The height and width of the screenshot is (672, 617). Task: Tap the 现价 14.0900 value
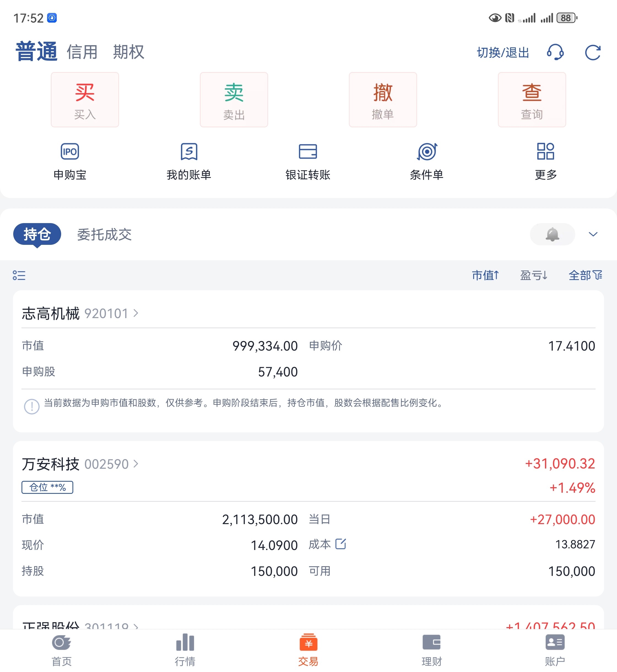pyautogui.click(x=274, y=545)
